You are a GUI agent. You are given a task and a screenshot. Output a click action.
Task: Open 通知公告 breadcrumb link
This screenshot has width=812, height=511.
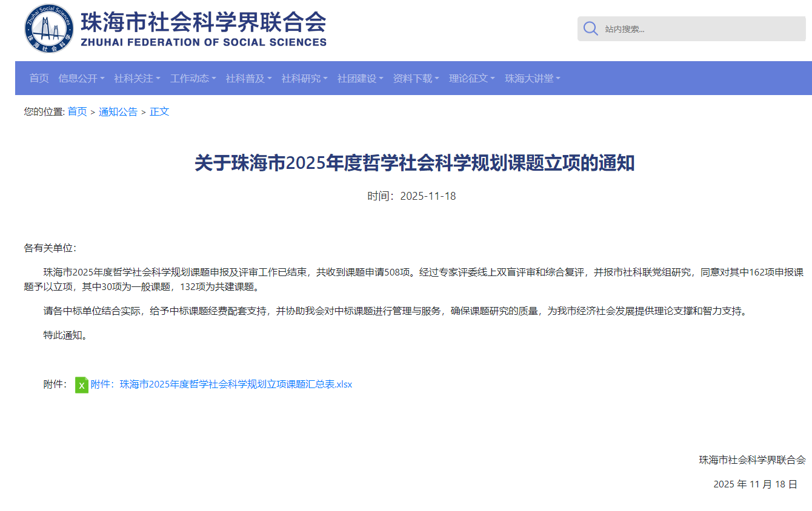(x=118, y=111)
